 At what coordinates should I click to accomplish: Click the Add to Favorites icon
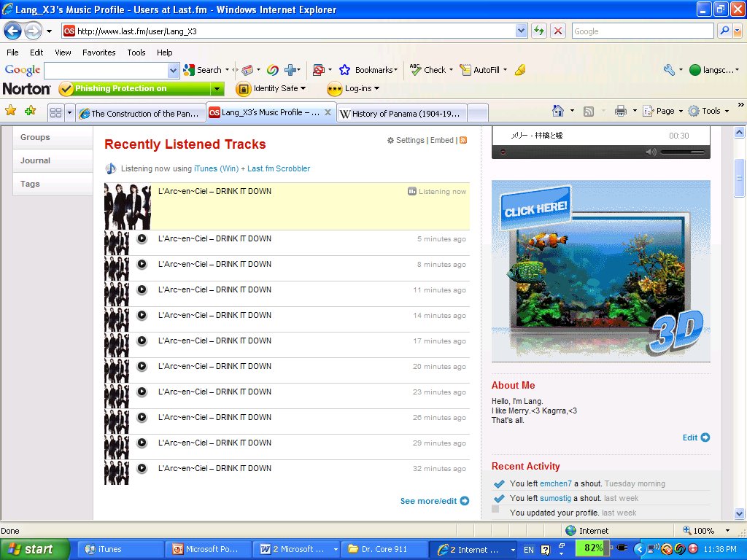30,111
